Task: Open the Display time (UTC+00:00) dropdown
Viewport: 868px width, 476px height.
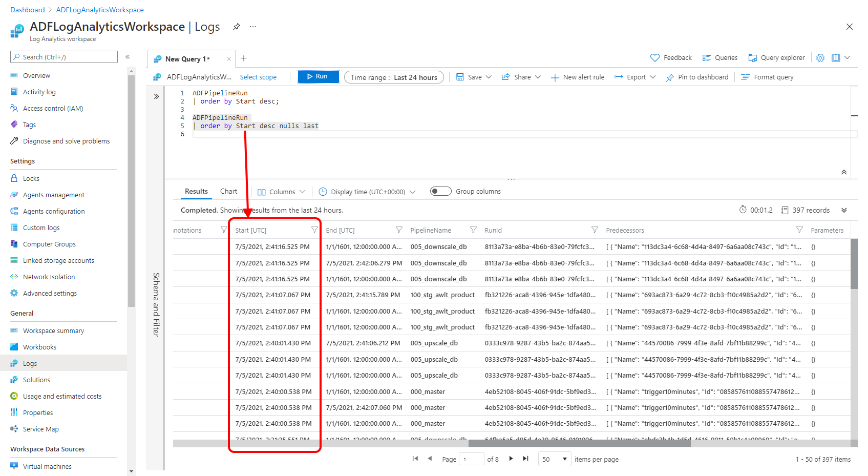Action: (367, 191)
